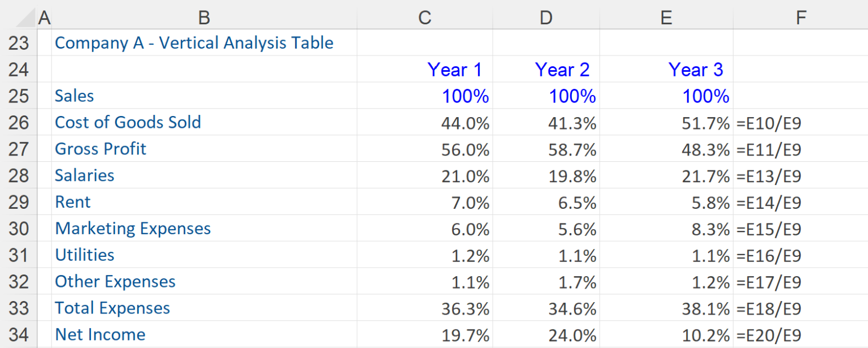This screenshot has width=868, height=348.
Task: Select column header F
Action: [801, 17]
